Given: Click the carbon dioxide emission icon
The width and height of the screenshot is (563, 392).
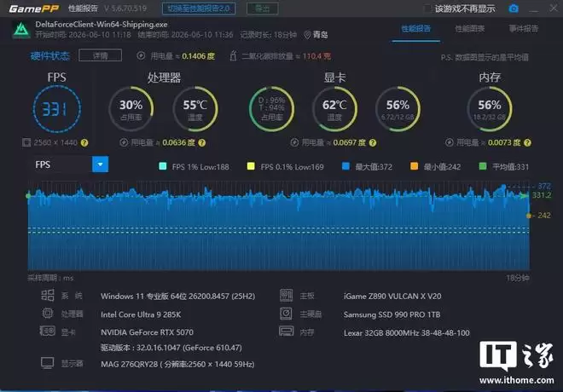Looking at the screenshot, I should click(x=233, y=55).
